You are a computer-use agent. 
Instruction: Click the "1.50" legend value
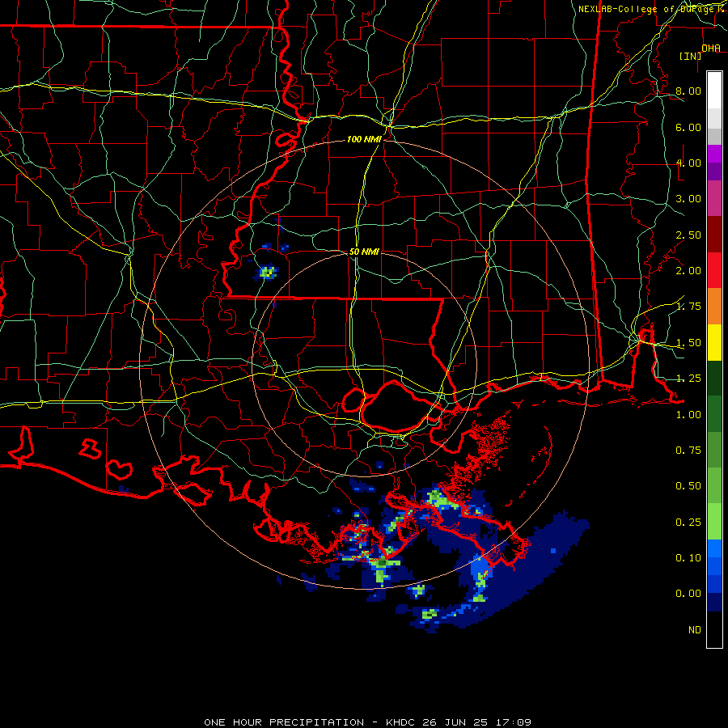click(688, 343)
